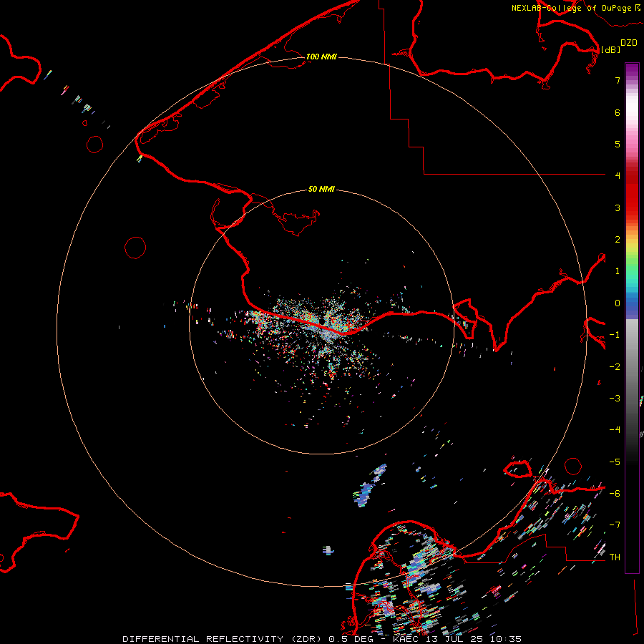Click the '0' value on color scale
The height and width of the screenshot is (644, 644).
pos(618,303)
